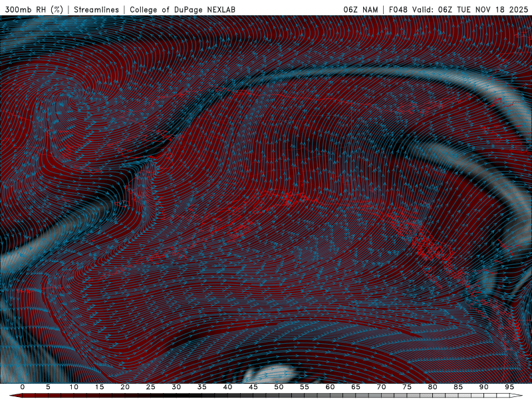Click the 15 value on the colorbar

coord(99,387)
